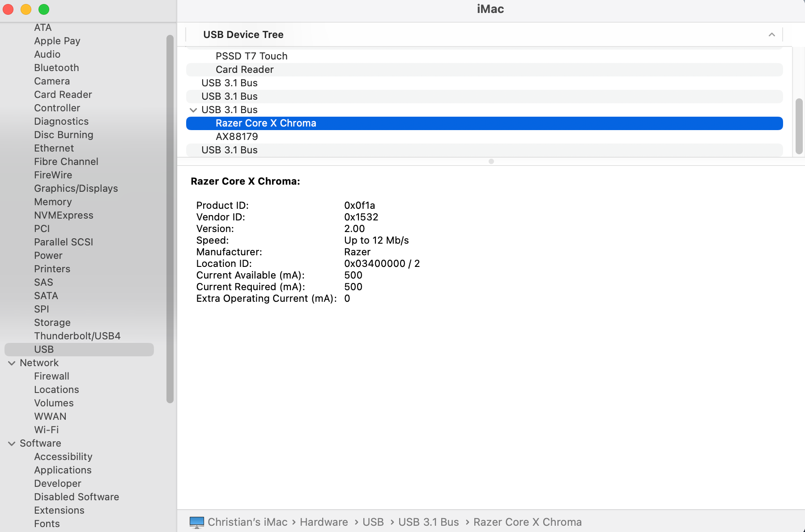805x532 pixels.
Task: Open PCI in the sidebar
Action: click(42, 229)
